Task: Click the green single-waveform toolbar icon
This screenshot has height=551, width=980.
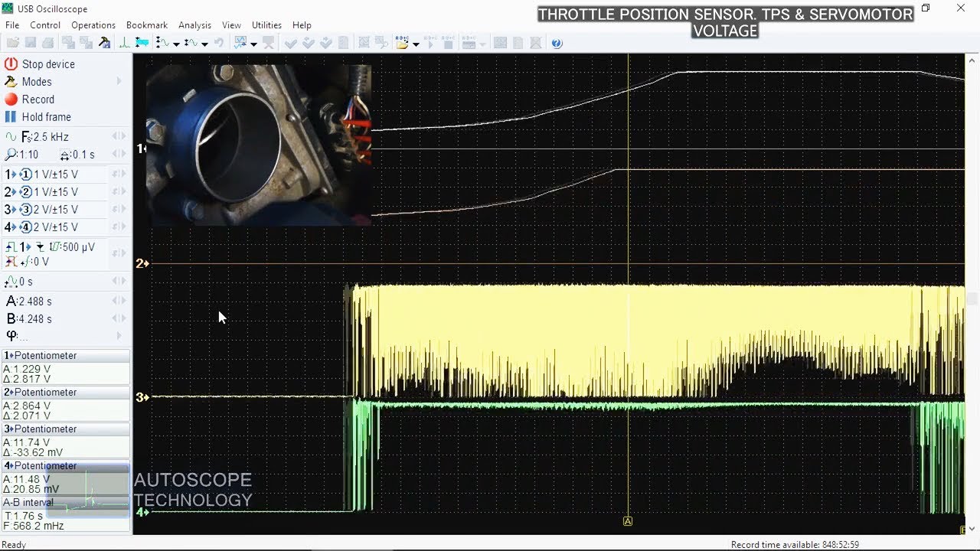Action: [x=124, y=44]
